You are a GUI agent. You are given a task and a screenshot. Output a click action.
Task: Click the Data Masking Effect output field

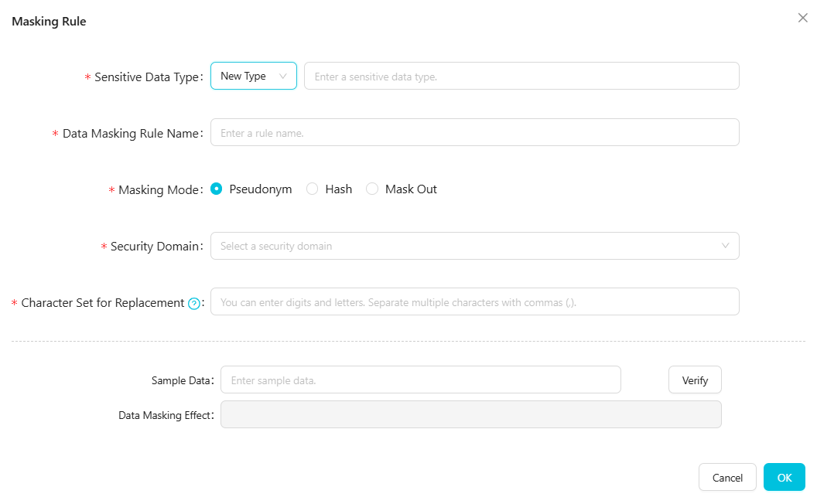click(x=470, y=414)
